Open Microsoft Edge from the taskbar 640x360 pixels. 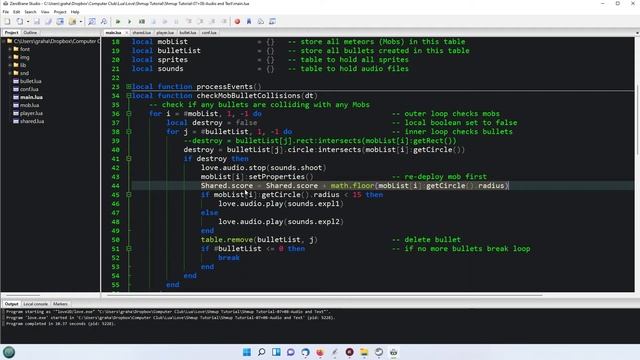tap(305, 352)
